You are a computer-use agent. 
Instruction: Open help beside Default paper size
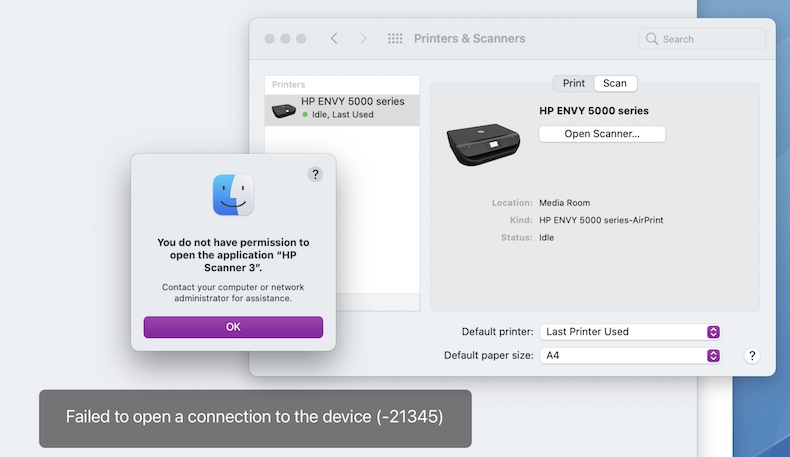click(x=752, y=356)
